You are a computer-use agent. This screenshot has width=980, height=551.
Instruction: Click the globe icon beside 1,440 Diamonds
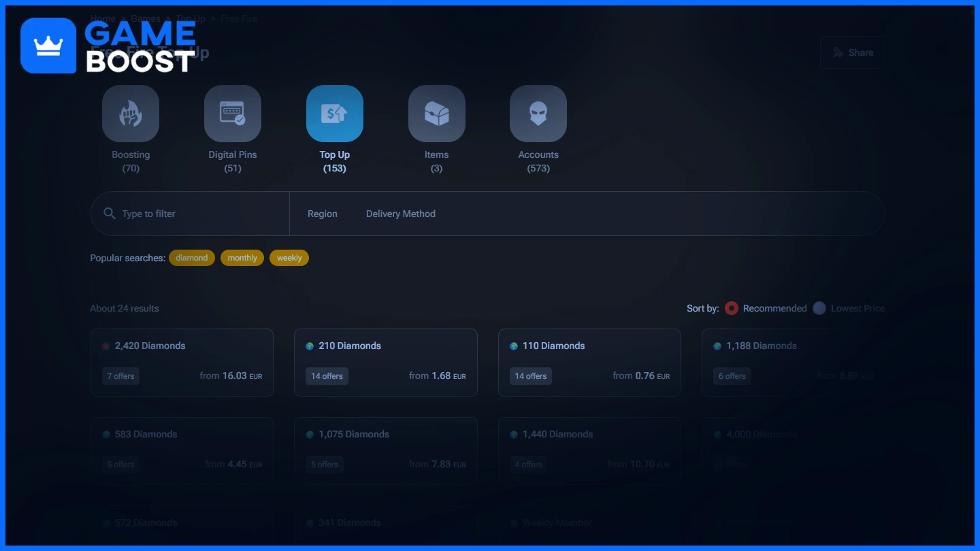(x=514, y=435)
